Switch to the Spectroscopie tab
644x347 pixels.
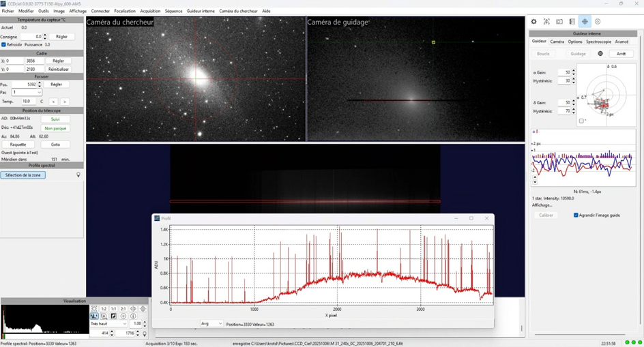pyautogui.click(x=598, y=42)
